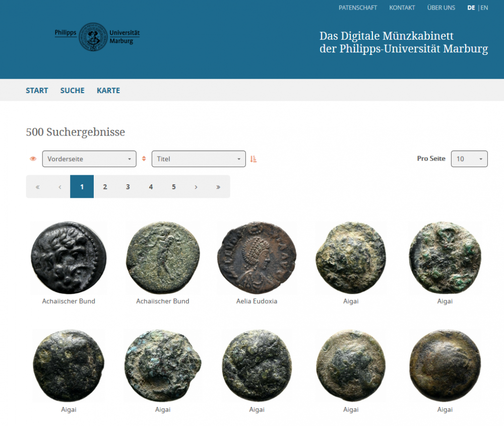Go to previous page arrow
The height and width of the screenshot is (426, 504).
click(x=59, y=187)
